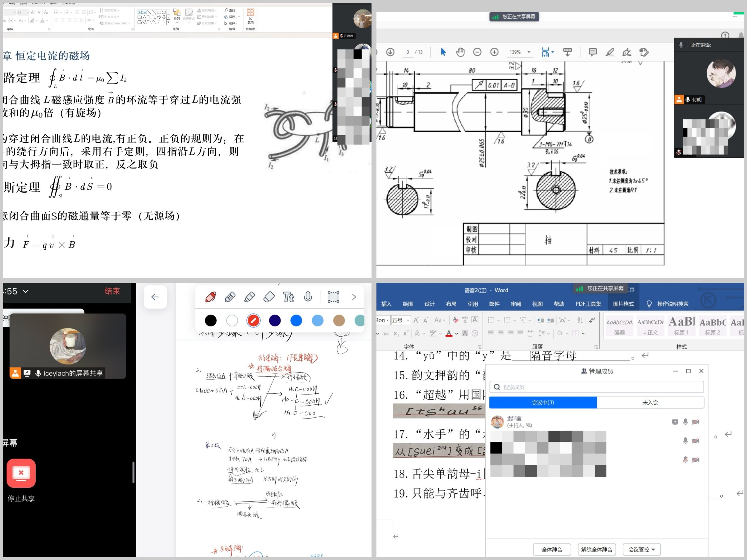Expand more tools with the right chevron
The width and height of the screenshot is (747, 560).
(354, 297)
